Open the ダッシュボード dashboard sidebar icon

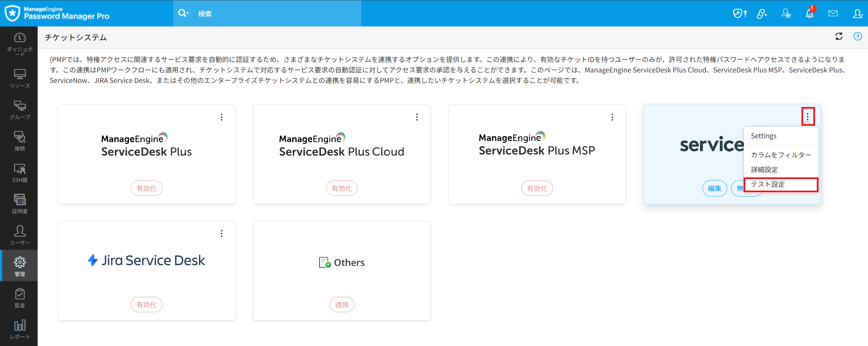20,44
